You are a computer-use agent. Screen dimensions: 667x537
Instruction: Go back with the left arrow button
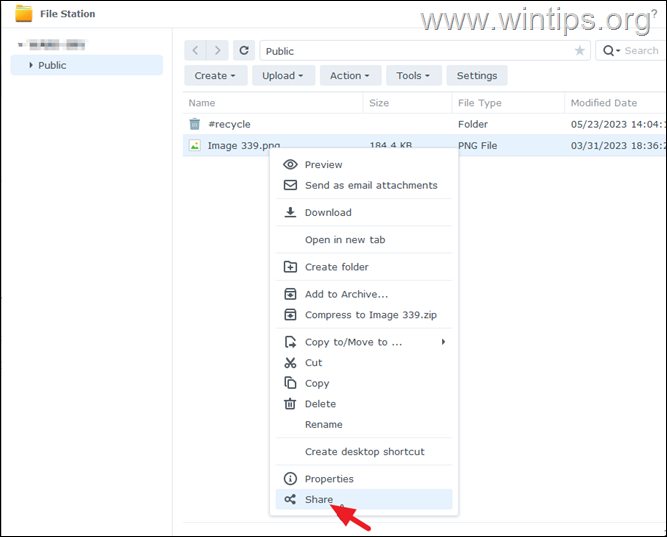[x=195, y=51]
